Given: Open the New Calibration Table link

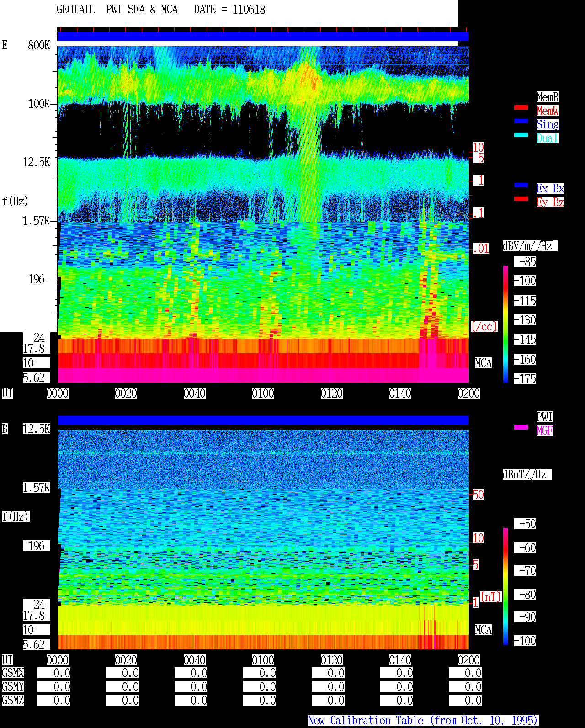Looking at the screenshot, I should pyautogui.click(x=423, y=720).
